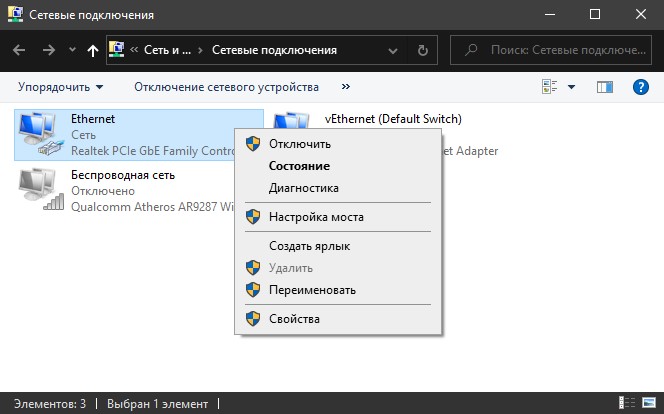Click the search box for Сетевые подключения
This screenshot has height=414, width=664.
551,50
